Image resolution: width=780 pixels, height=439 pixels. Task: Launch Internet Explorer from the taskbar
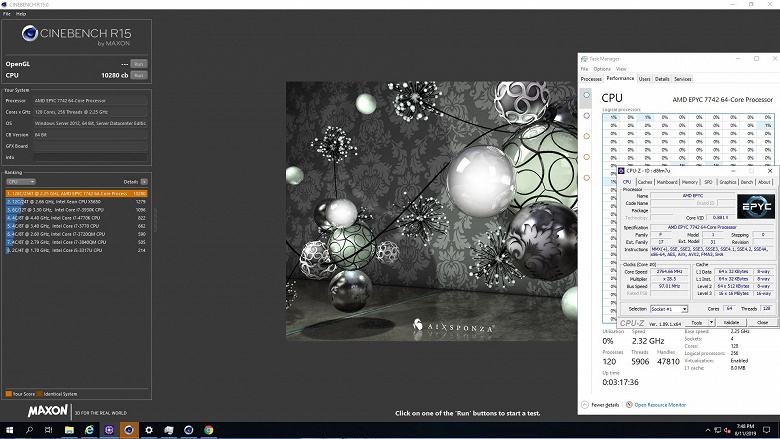[89, 429]
